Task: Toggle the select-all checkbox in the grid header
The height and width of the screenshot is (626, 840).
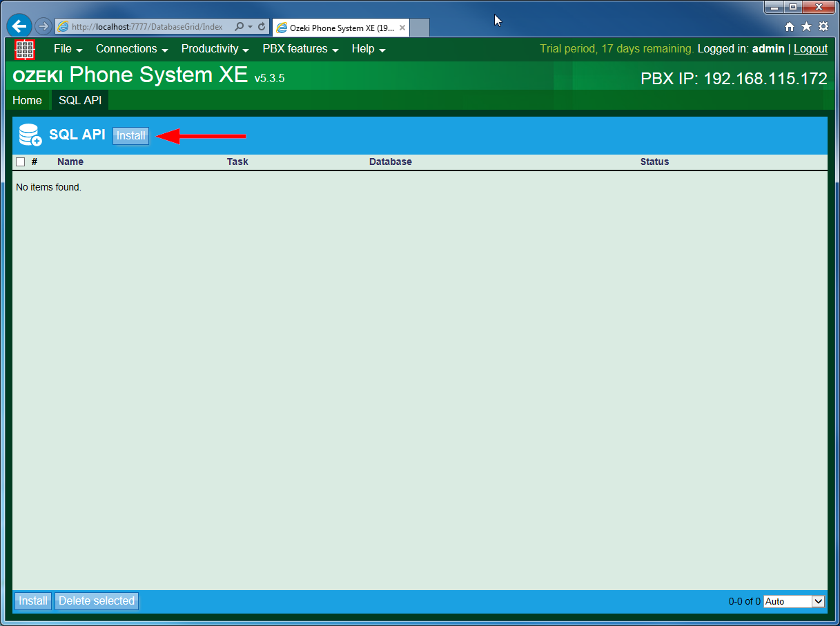Action: (20, 162)
